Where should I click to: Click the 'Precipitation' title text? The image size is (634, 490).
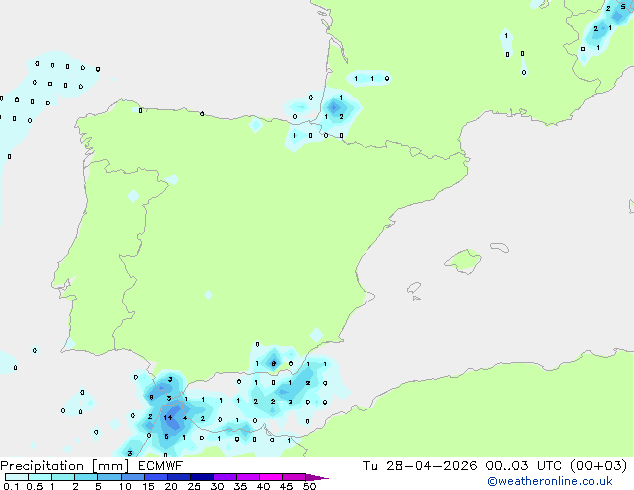coord(42,466)
